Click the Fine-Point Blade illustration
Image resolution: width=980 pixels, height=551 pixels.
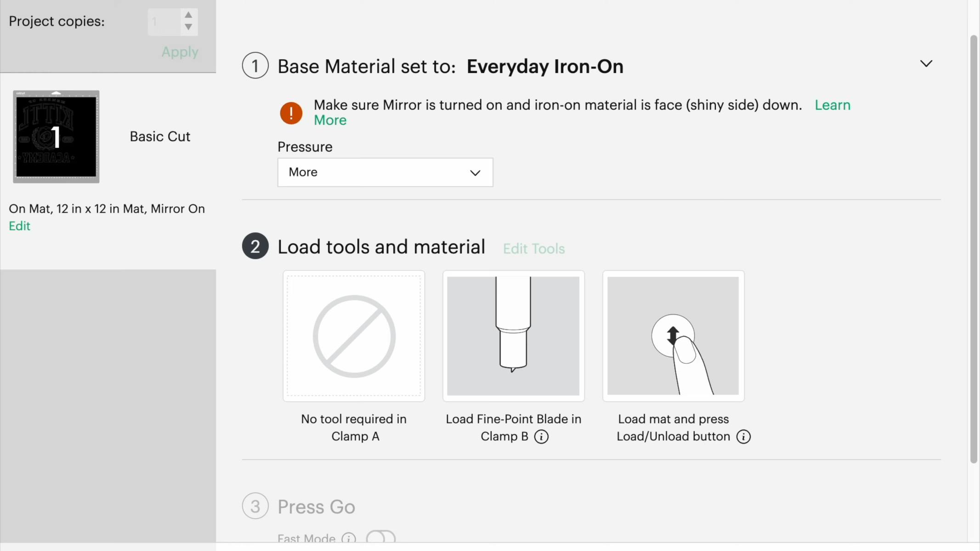513,336
